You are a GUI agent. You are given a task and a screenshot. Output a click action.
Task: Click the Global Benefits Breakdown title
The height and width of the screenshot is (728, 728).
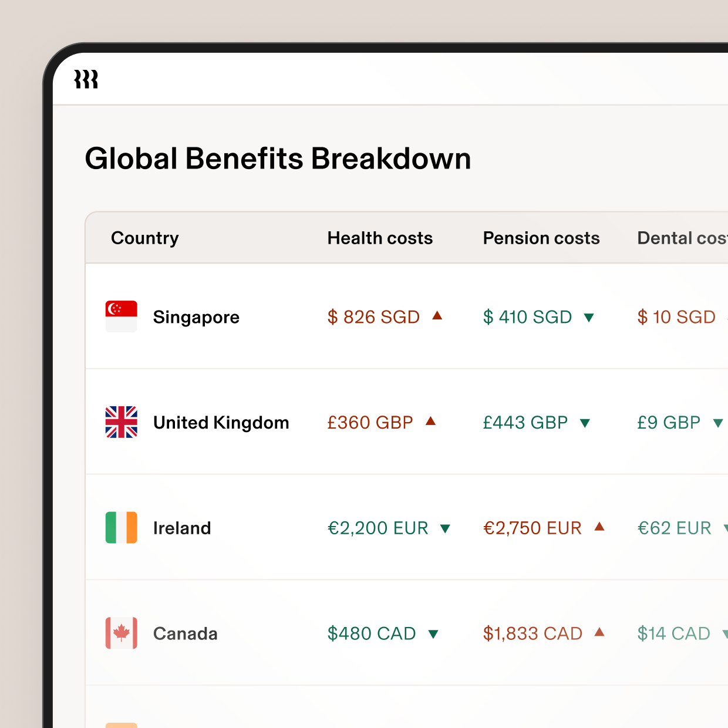point(278,158)
